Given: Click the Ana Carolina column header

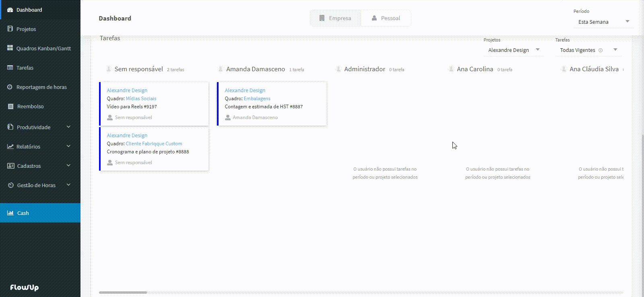Looking at the screenshot, I should point(475,69).
